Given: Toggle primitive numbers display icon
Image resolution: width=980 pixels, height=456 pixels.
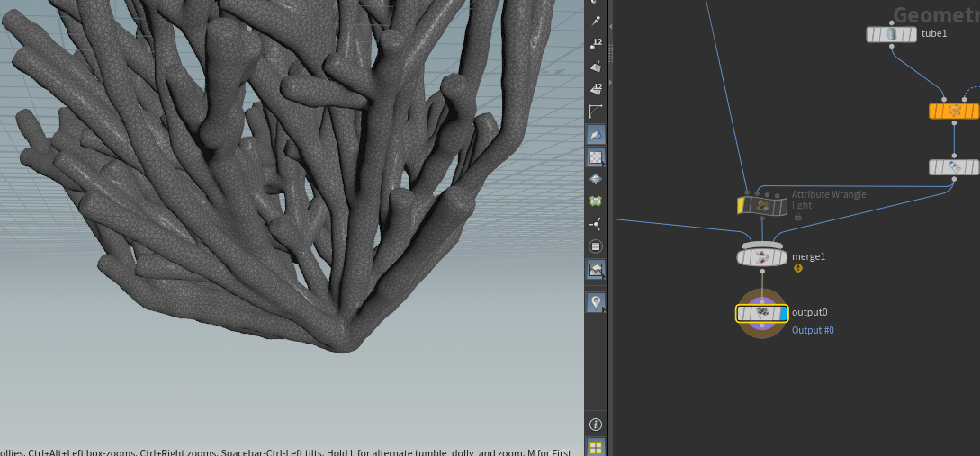Looking at the screenshot, I should pos(597,89).
